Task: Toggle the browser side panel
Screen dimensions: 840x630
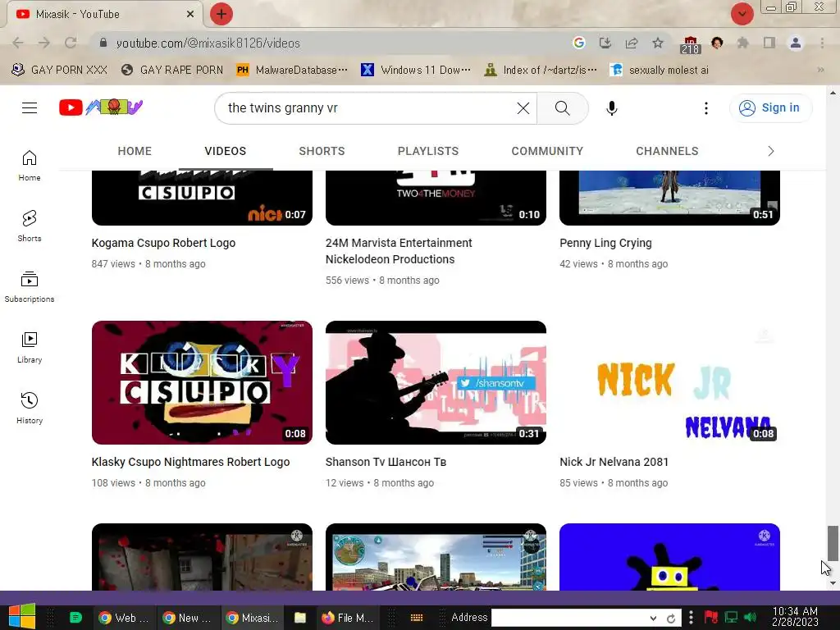Action: pyautogui.click(x=769, y=43)
